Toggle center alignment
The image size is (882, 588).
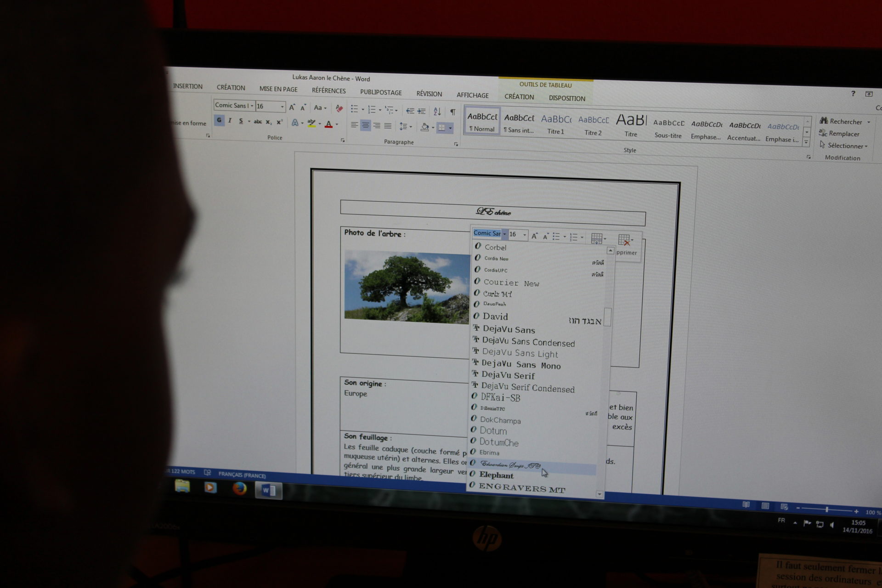pos(365,125)
